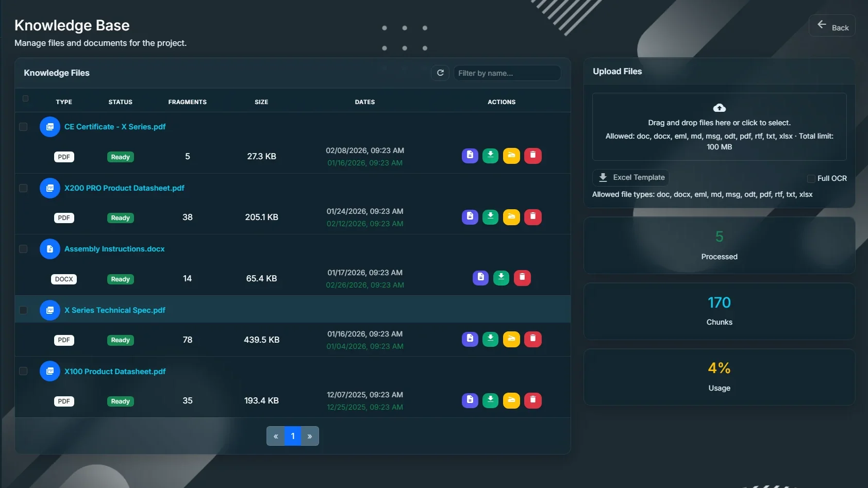Viewport: 868px width, 488px height.
Task: Delete CE Certificate - X Series.pdf with red trash icon
Action: [x=533, y=156]
